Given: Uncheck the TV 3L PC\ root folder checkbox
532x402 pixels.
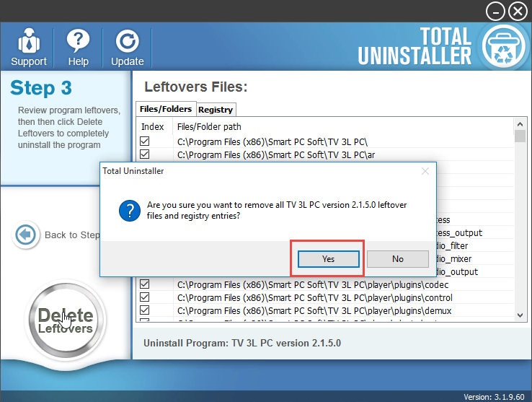Looking at the screenshot, I should tap(145, 141).
